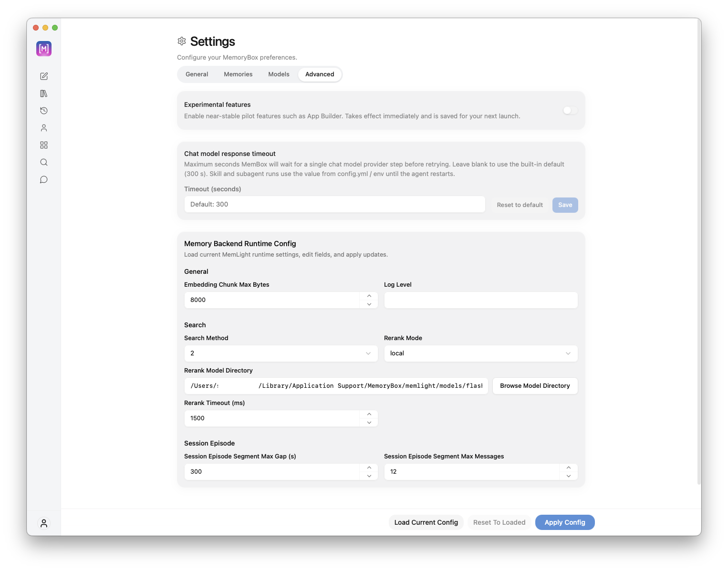
Task: Decrease Segment Max Messages with down arrow
Action: 569,476
